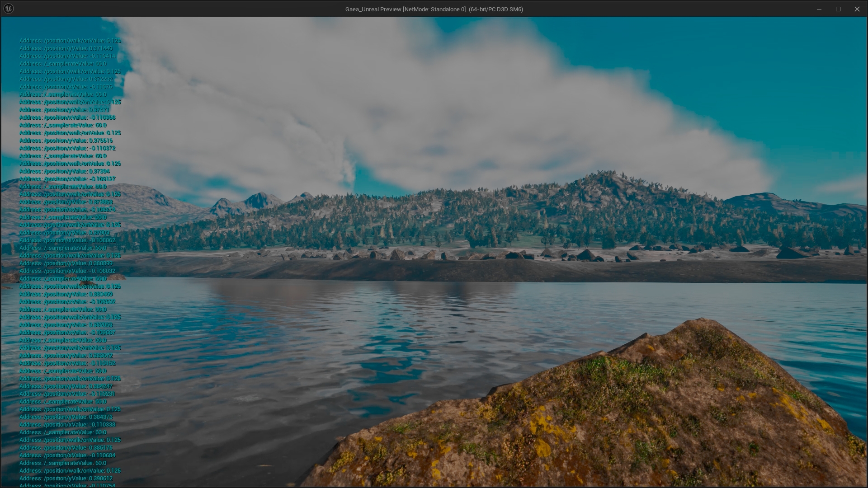Click the yValue: 0.390612 debug line

[66, 479]
